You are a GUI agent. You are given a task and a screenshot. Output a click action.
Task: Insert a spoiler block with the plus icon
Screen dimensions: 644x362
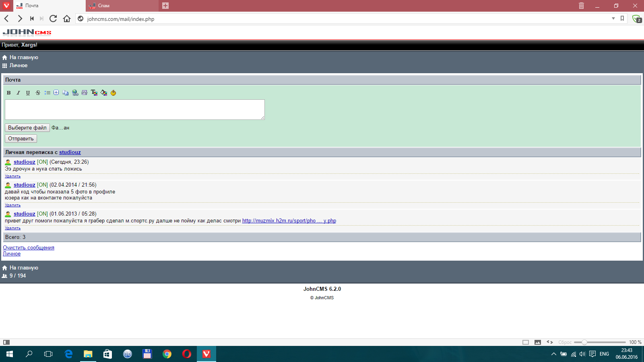pyautogui.click(x=56, y=93)
